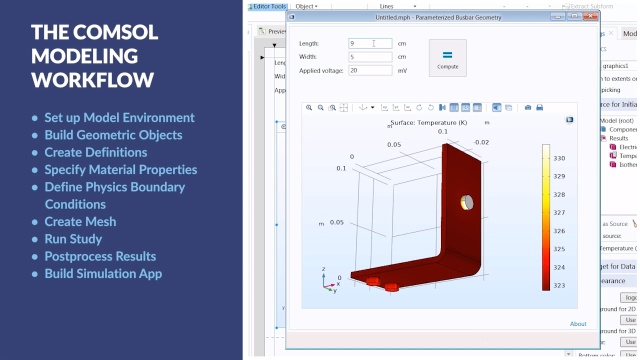Click the Zoom In graphics icon

[309, 108]
